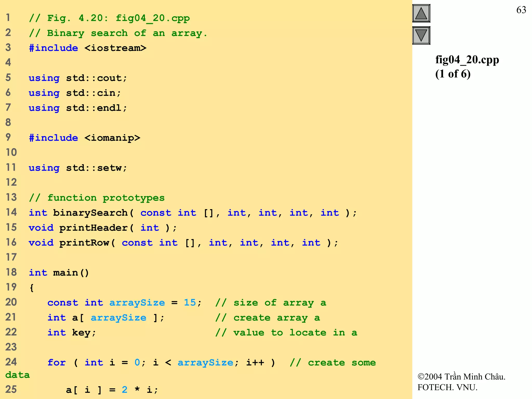Click the '// Fig. 4.20: fig04_20.cpp' comment
Screen dimensions: 532x399
(x=109, y=18)
